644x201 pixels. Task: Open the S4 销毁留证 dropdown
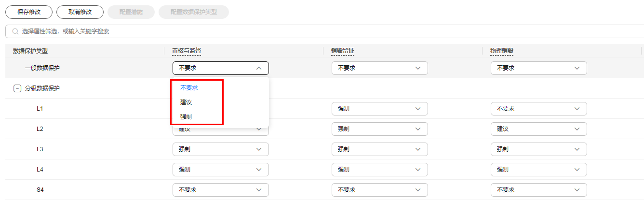click(x=380, y=190)
